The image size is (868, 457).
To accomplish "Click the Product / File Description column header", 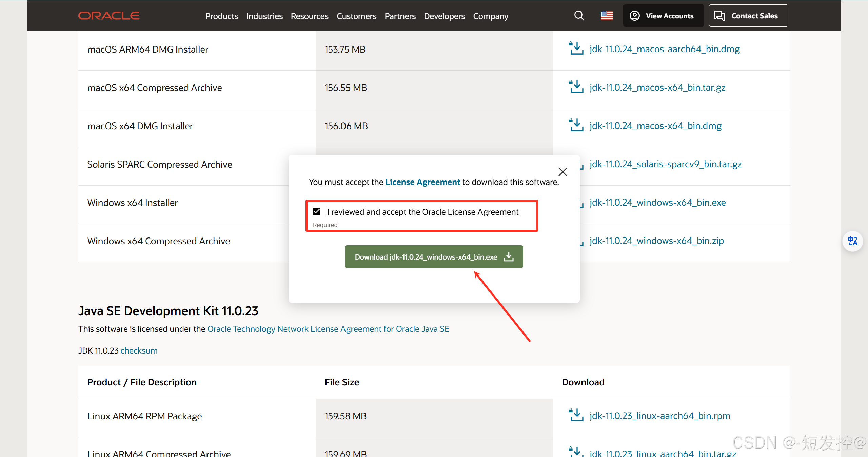I will tap(142, 382).
